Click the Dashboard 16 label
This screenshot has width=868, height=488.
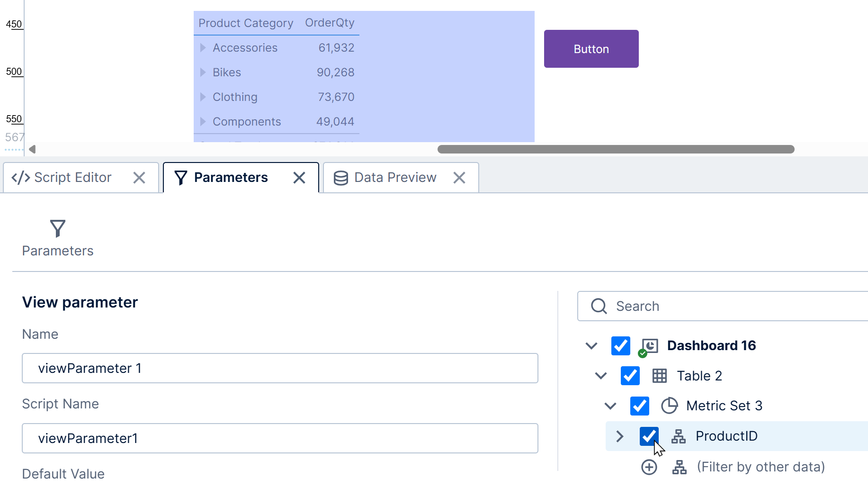point(711,345)
